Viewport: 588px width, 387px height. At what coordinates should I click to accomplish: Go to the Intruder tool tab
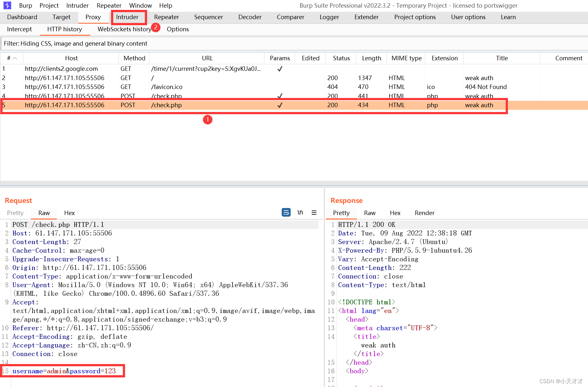[x=127, y=17]
